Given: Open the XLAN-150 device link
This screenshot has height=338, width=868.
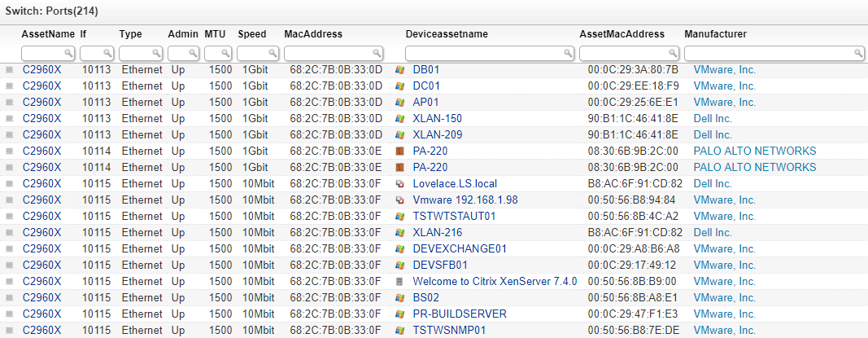Looking at the screenshot, I should pos(438,119).
